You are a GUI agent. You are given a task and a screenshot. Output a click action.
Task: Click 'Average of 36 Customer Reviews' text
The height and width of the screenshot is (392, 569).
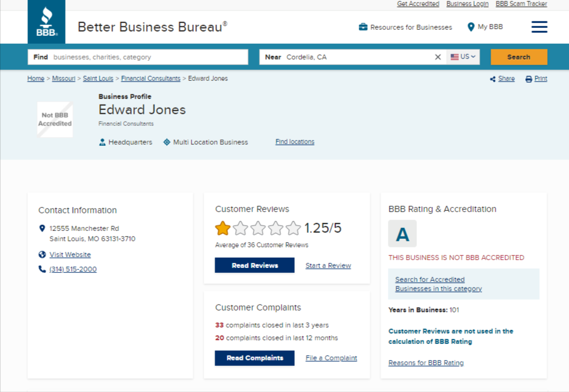[x=261, y=245]
